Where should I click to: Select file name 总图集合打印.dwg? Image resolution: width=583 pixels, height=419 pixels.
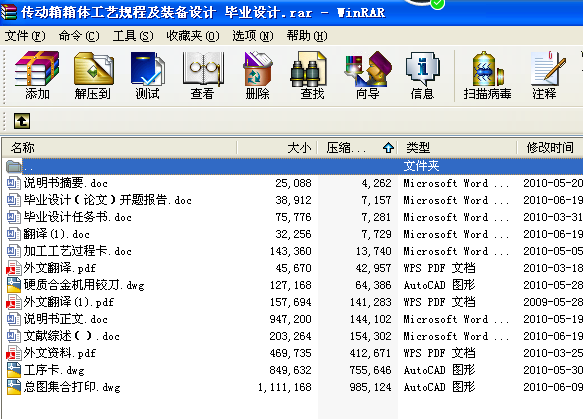72,387
